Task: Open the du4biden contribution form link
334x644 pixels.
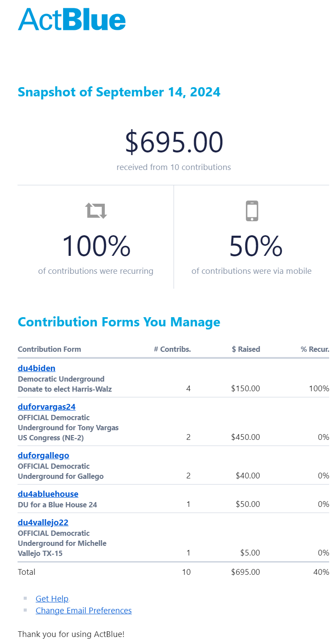Action: click(x=36, y=368)
